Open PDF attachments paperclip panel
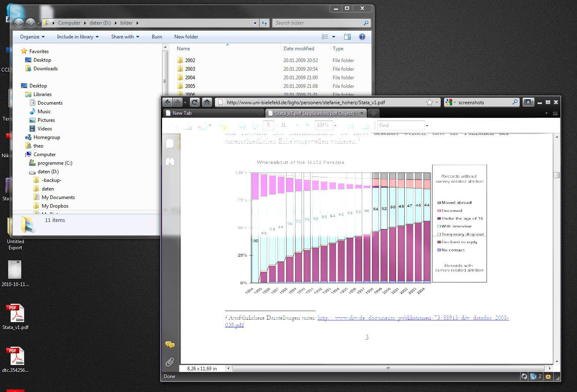Image resolution: width=577 pixels, height=392 pixels. click(170, 362)
